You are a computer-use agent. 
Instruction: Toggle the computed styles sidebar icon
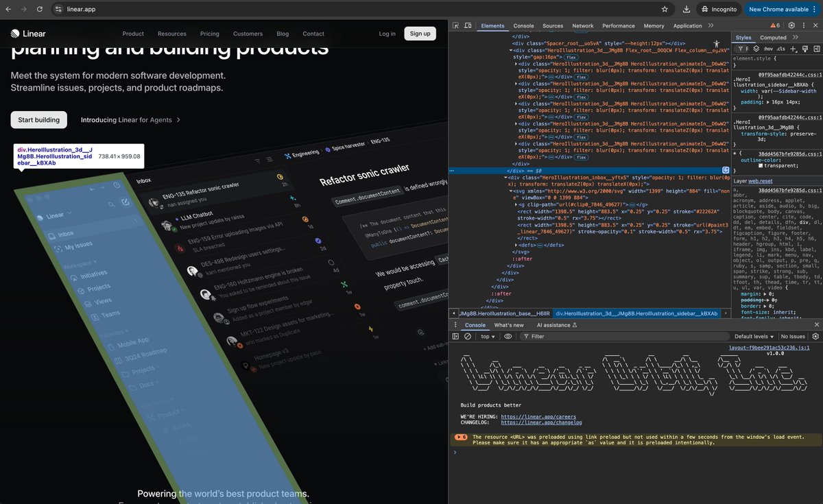point(816,49)
